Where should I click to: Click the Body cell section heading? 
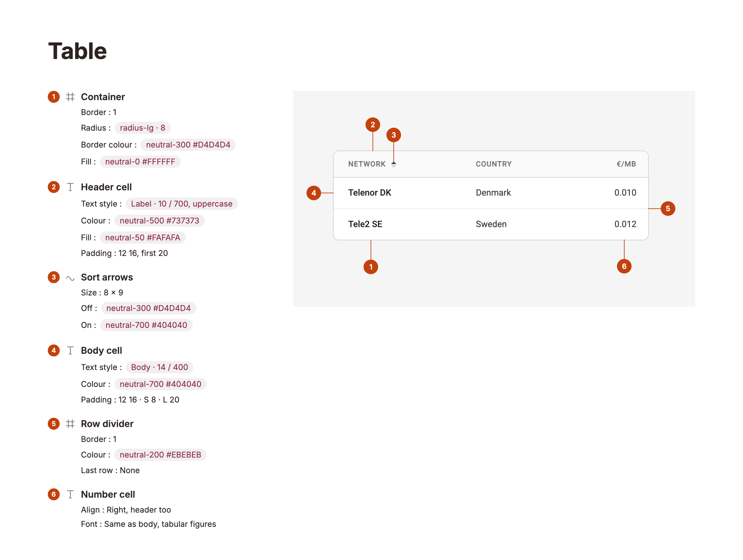point(101,351)
